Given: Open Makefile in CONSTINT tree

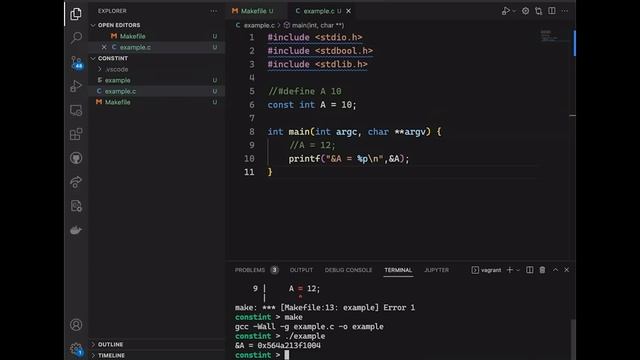Looking at the screenshot, I should point(157,102).
